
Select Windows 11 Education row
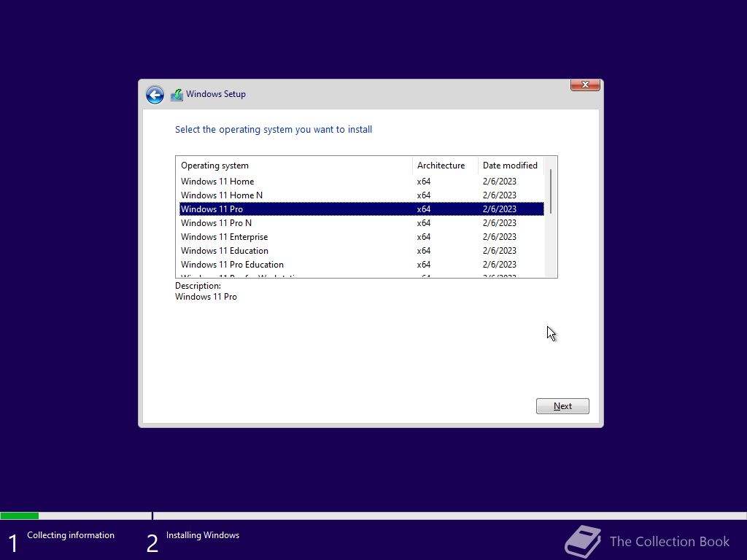[362, 251]
